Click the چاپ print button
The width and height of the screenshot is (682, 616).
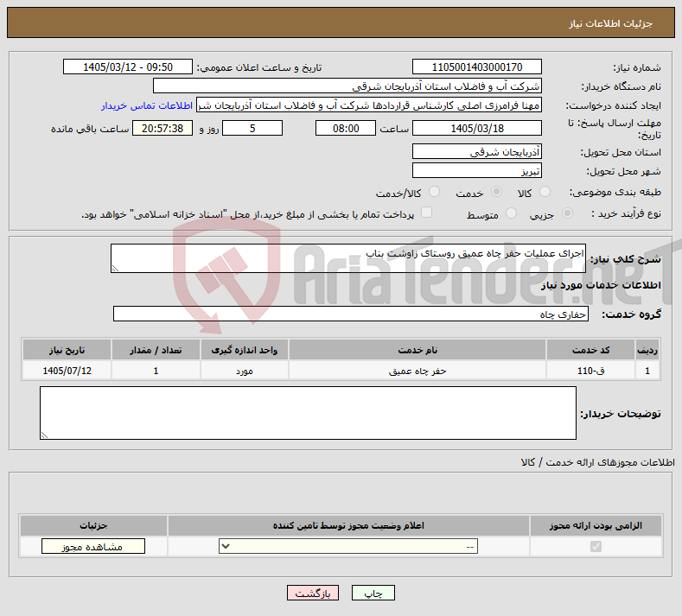click(373, 593)
